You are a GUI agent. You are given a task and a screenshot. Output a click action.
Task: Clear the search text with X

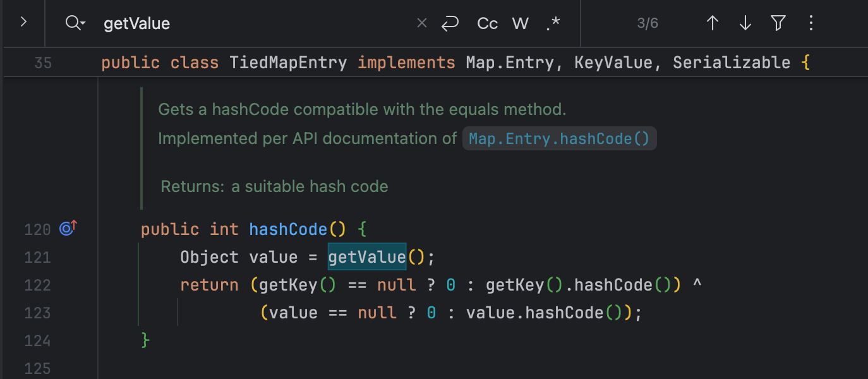[x=422, y=23]
